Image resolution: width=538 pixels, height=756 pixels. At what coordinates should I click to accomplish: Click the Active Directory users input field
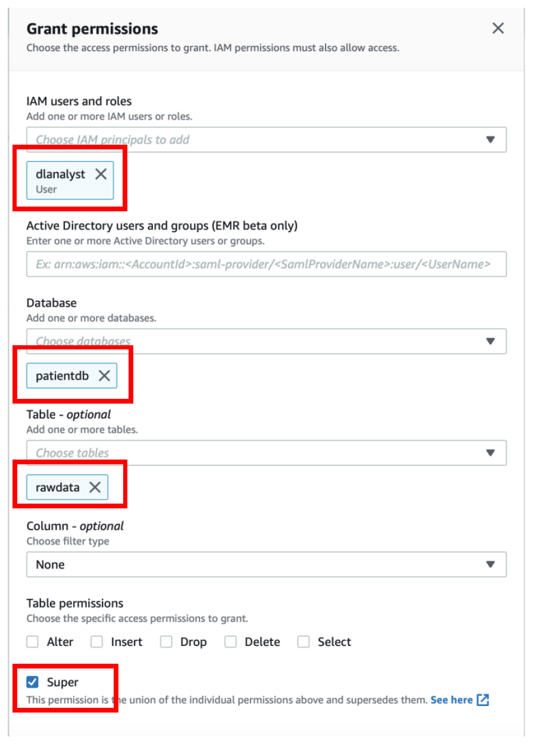pyautogui.click(x=267, y=264)
